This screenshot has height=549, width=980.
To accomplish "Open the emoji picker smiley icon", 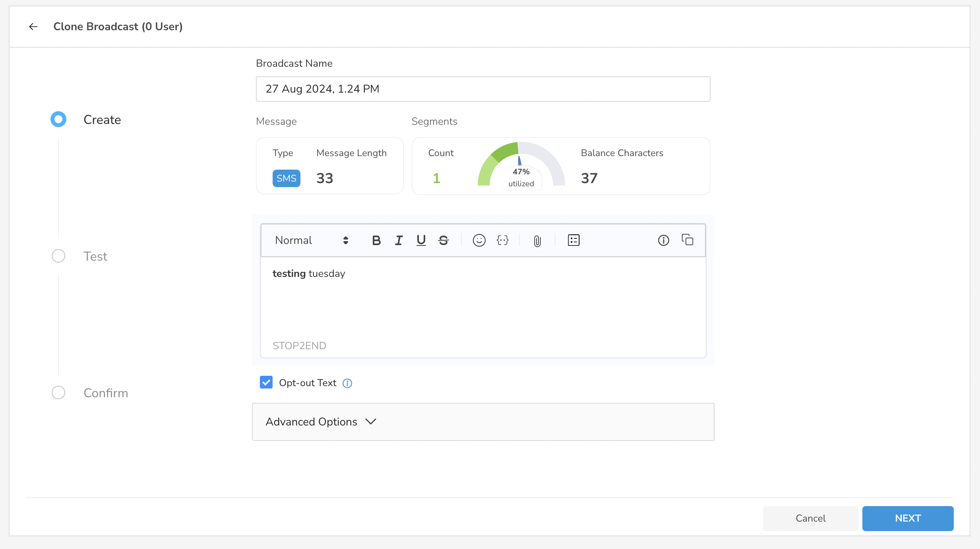I will [x=479, y=240].
